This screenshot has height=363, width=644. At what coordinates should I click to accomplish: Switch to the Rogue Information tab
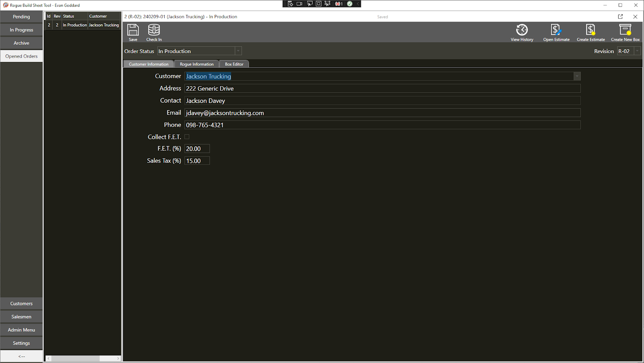pos(196,64)
